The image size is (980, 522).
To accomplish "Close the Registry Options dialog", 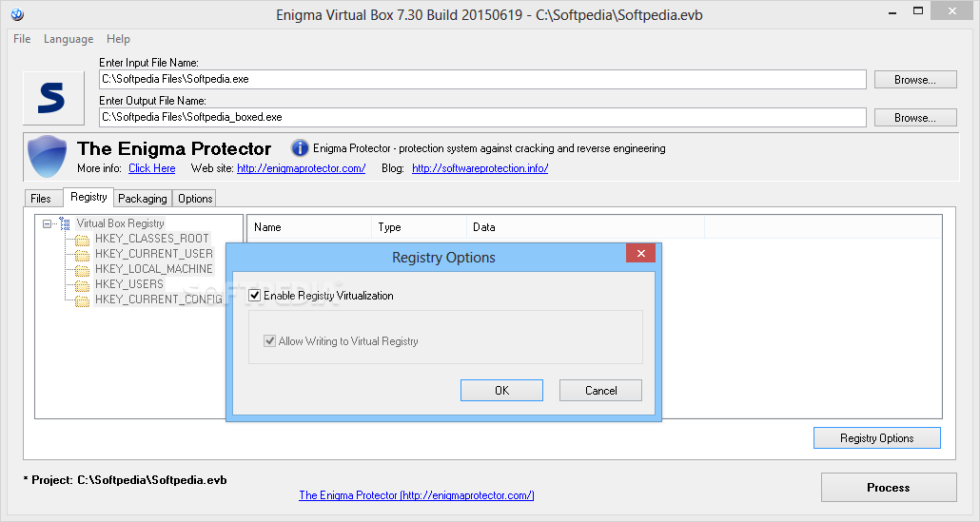I will 640,253.
